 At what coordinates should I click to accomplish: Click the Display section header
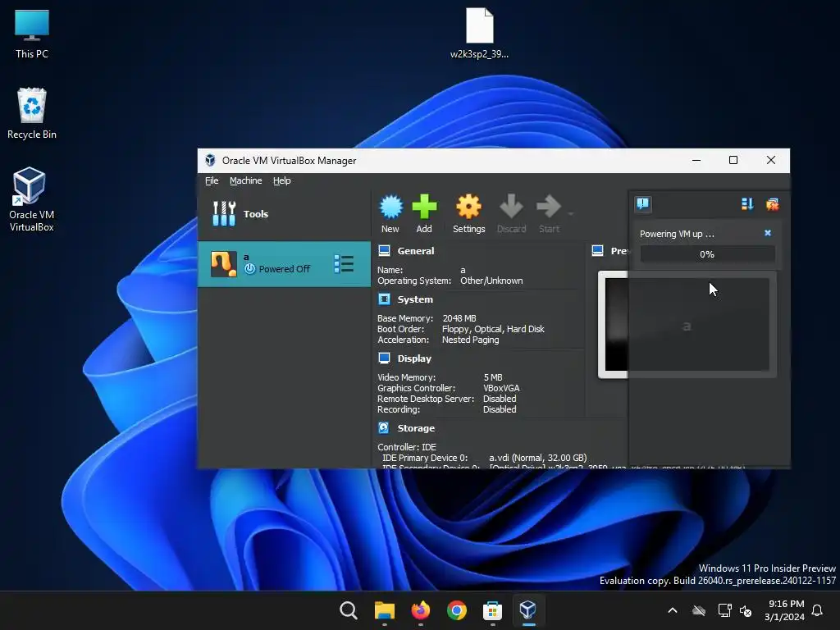click(x=414, y=358)
